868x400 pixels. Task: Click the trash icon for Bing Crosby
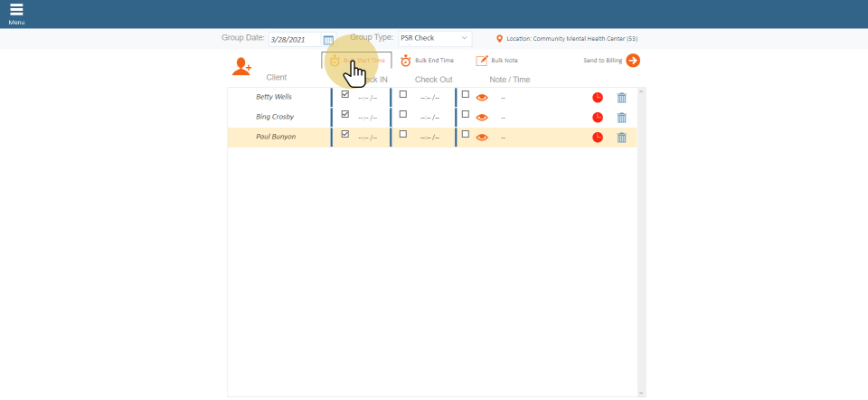(x=621, y=117)
